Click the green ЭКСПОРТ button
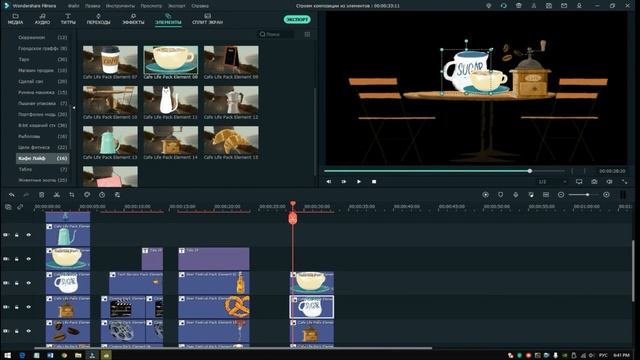Viewport: 640px width, 360px height. (x=297, y=19)
